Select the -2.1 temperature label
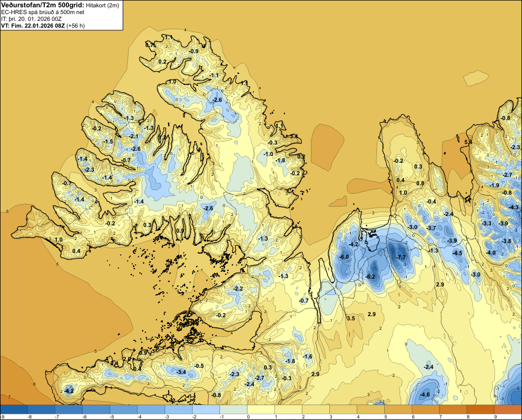 coord(134,136)
